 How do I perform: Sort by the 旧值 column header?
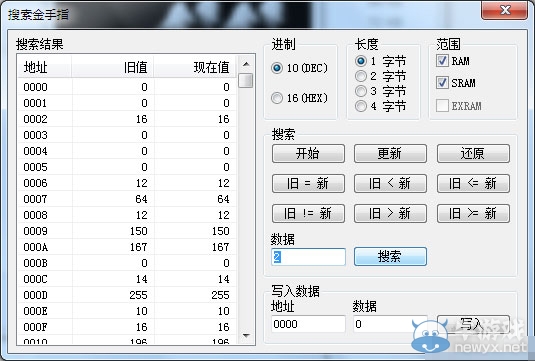pos(113,67)
